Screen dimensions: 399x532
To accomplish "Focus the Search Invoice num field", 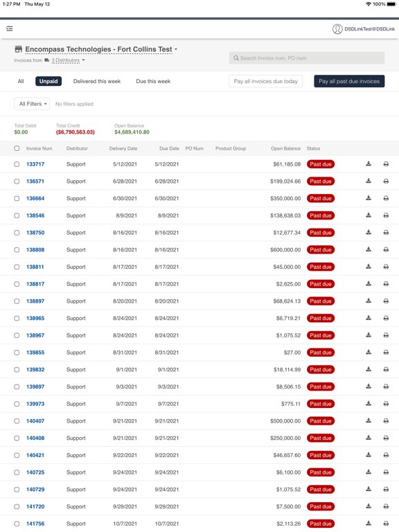I will [x=307, y=58].
